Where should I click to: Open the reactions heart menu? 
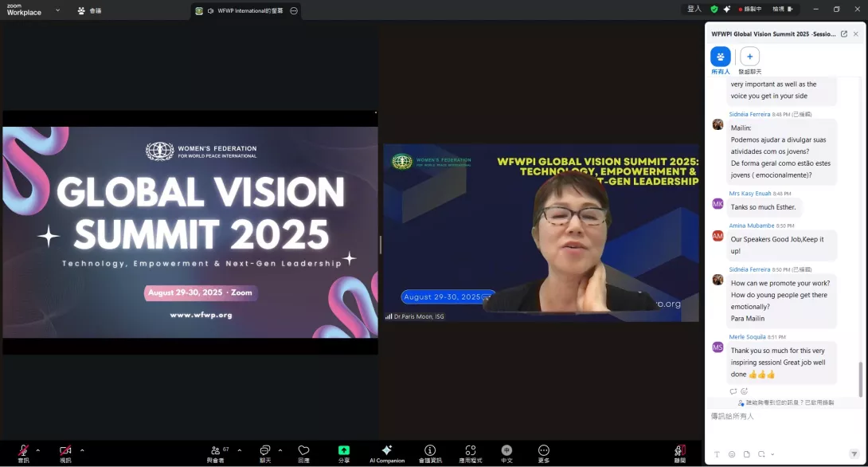pos(303,453)
